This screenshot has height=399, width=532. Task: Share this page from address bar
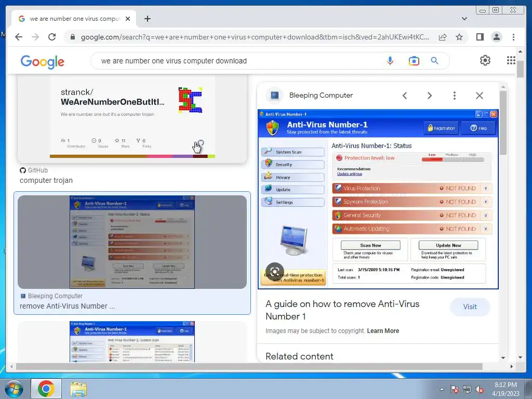(443, 37)
